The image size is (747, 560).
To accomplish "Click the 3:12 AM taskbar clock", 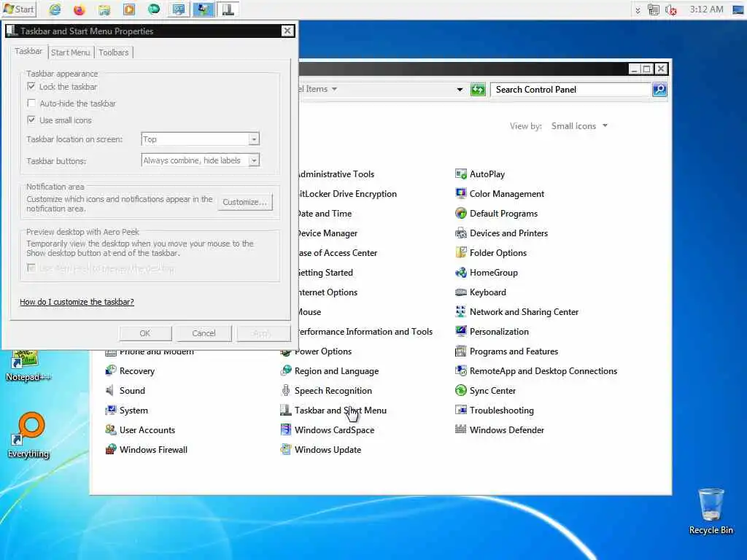I will (706, 9).
